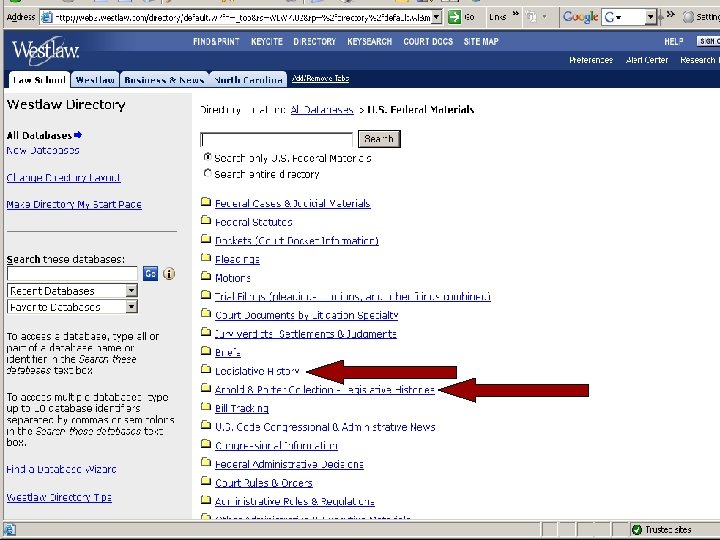The height and width of the screenshot is (540, 720).
Task: Click the Trusted sites status icon
Action: pyautogui.click(x=636, y=530)
